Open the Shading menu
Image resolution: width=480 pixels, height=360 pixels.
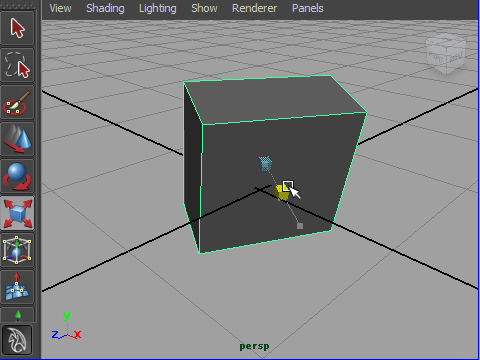(x=105, y=8)
